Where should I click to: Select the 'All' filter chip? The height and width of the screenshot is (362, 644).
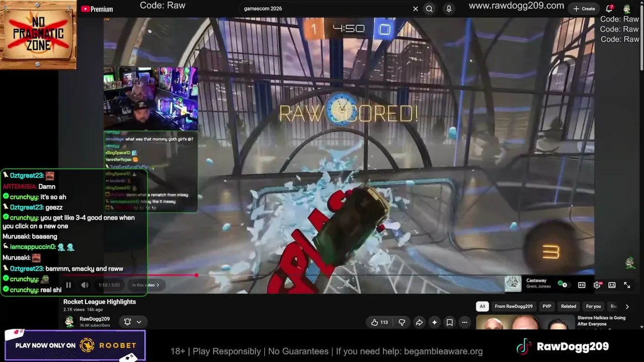[x=482, y=306]
